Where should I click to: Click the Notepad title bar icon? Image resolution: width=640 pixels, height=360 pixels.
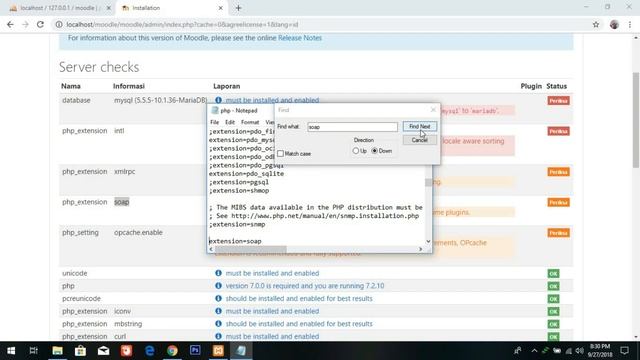point(215,111)
